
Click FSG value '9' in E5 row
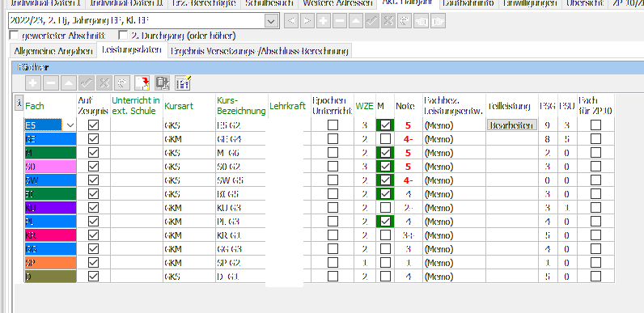pos(548,125)
